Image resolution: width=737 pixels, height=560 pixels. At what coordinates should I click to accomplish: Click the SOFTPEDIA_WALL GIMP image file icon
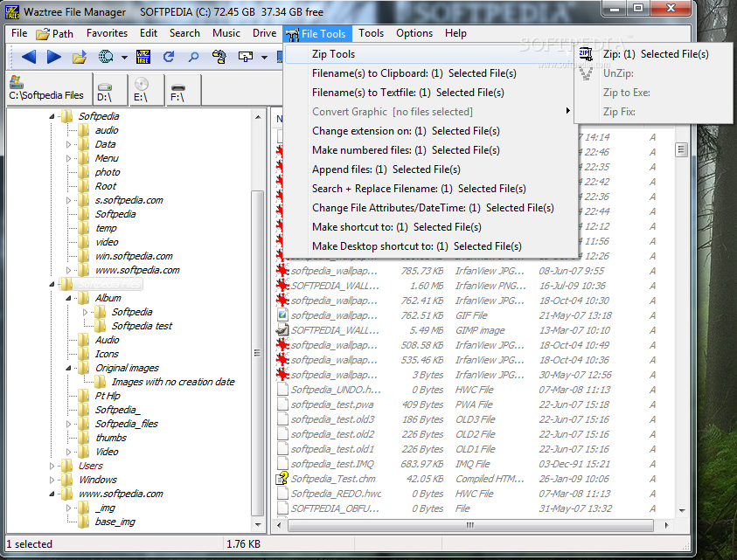tap(282, 330)
